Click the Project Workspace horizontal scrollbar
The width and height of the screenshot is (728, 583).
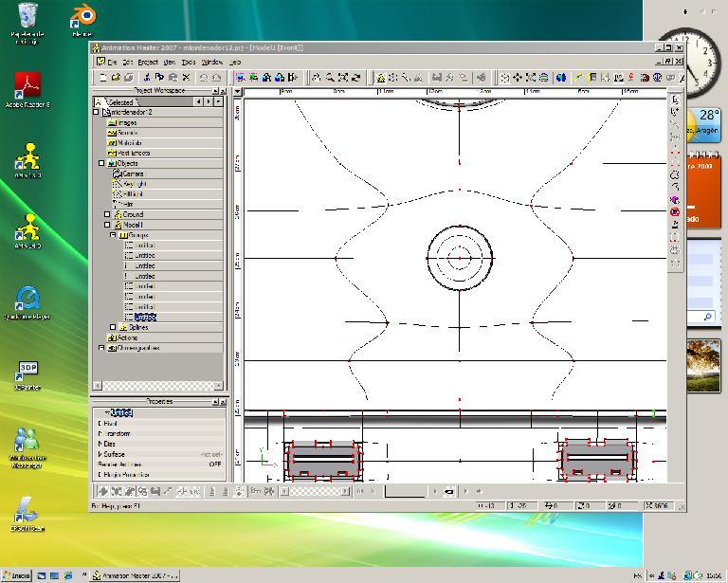[x=158, y=386]
